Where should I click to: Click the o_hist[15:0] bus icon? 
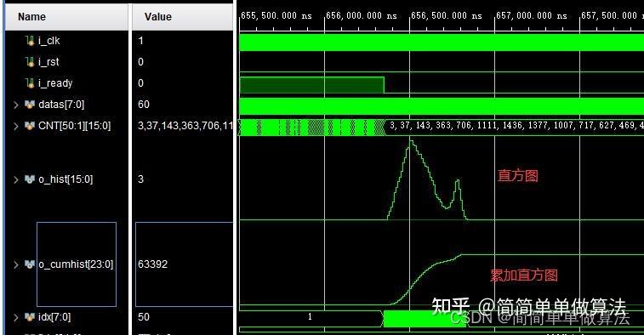point(30,179)
